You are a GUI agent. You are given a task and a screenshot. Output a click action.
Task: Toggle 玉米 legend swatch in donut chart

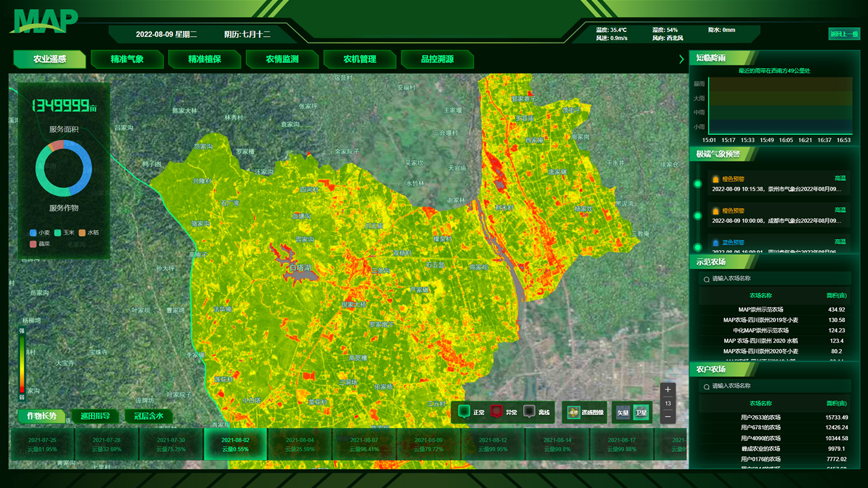pos(57,233)
